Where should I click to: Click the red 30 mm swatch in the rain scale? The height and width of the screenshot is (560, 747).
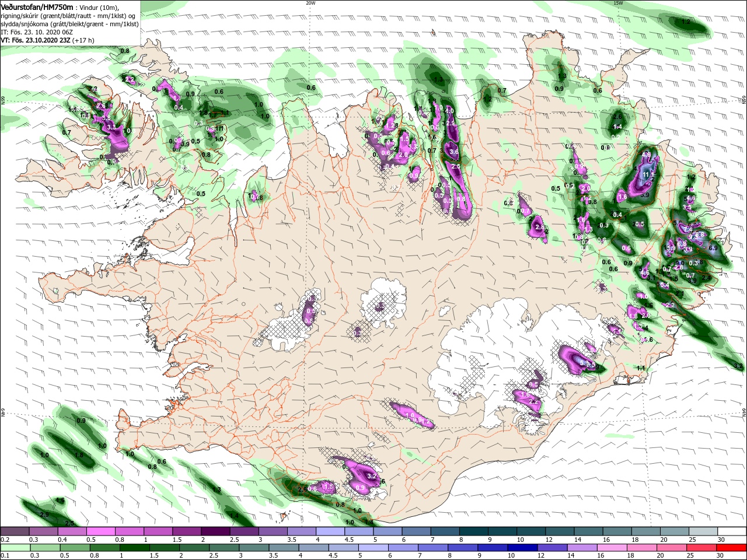pyautogui.click(x=731, y=548)
